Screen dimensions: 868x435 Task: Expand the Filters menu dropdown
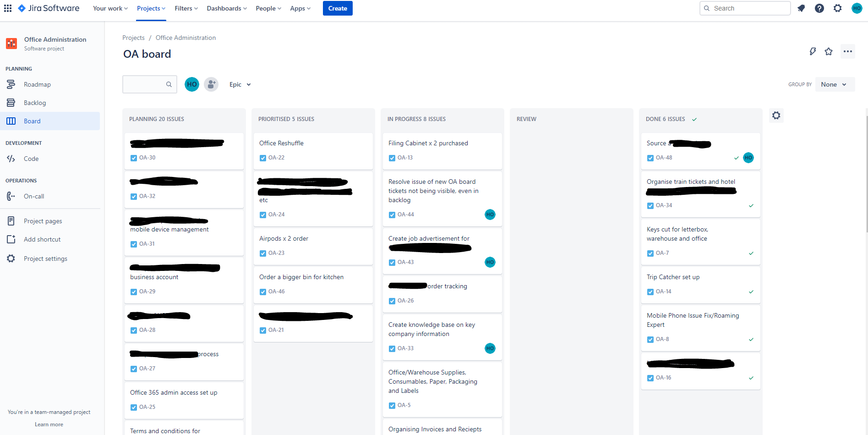point(186,8)
